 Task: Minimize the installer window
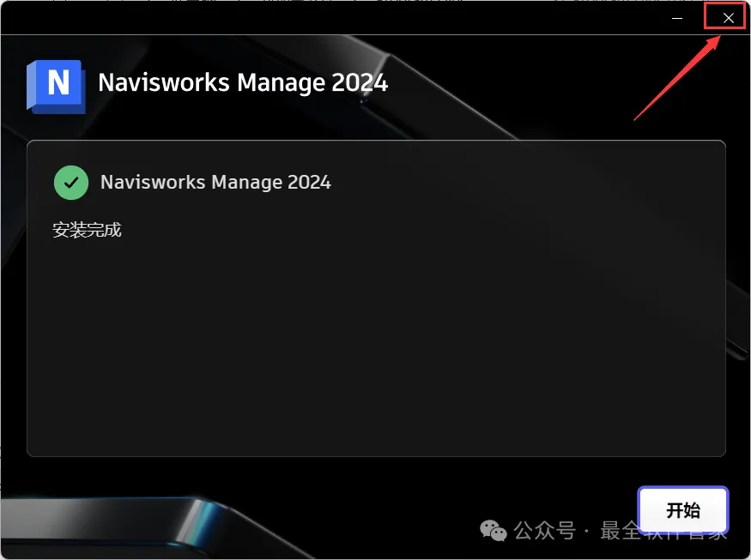coord(677,18)
